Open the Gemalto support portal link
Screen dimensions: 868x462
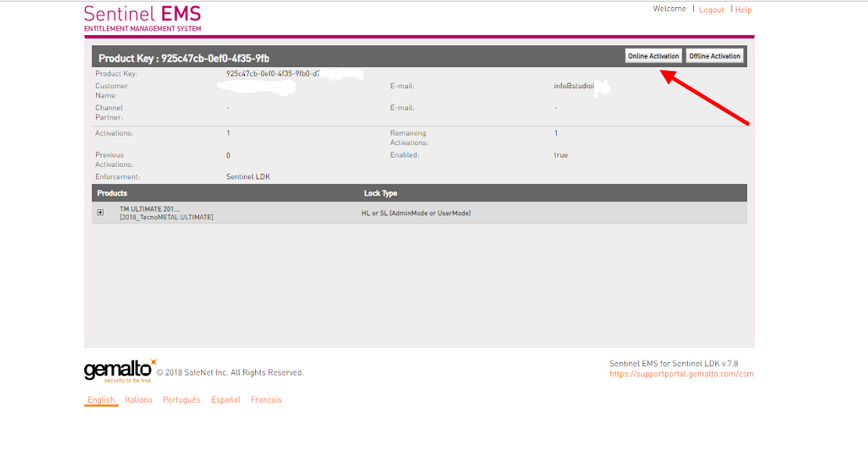pyautogui.click(x=682, y=374)
